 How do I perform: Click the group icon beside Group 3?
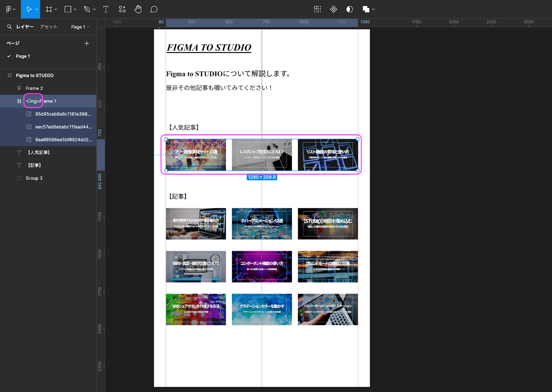[x=19, y=178]
